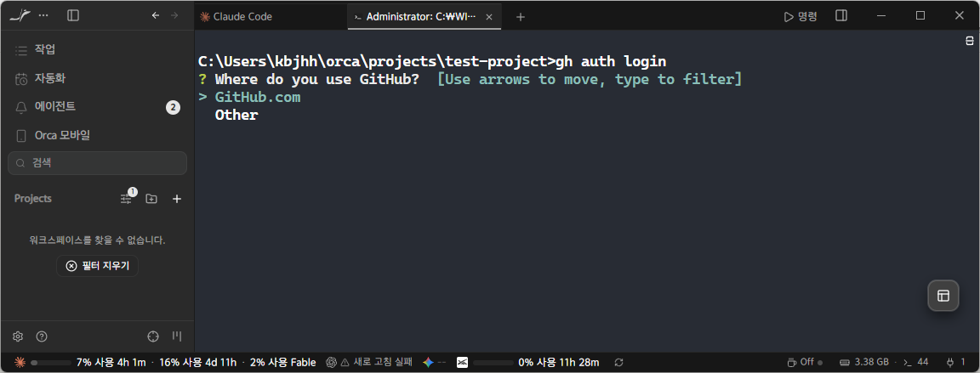
Task: Click the 에이전트 badge showing 2
Action: (x=173, y=107)
